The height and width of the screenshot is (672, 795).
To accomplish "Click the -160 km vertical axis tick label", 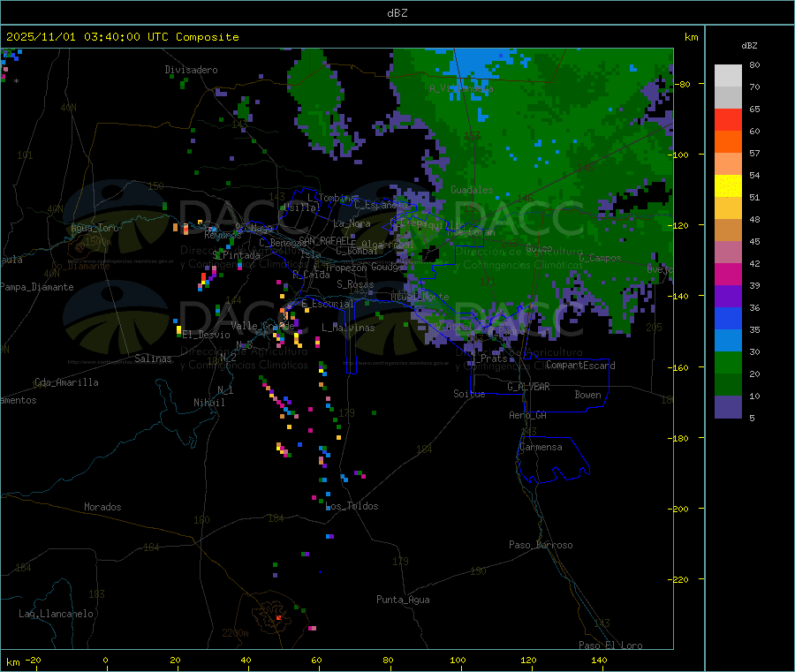I will (678, 367).
